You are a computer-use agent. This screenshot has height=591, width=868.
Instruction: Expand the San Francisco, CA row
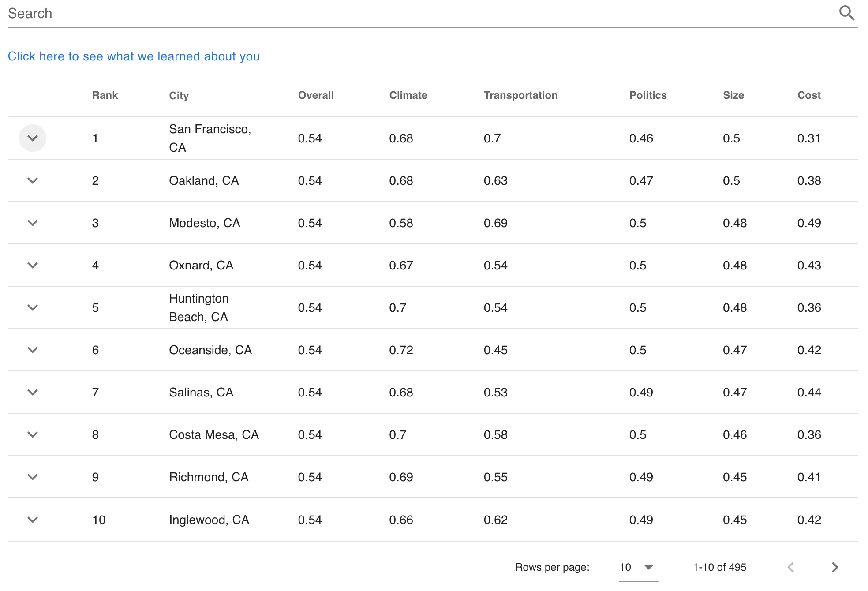coord(33,138)
